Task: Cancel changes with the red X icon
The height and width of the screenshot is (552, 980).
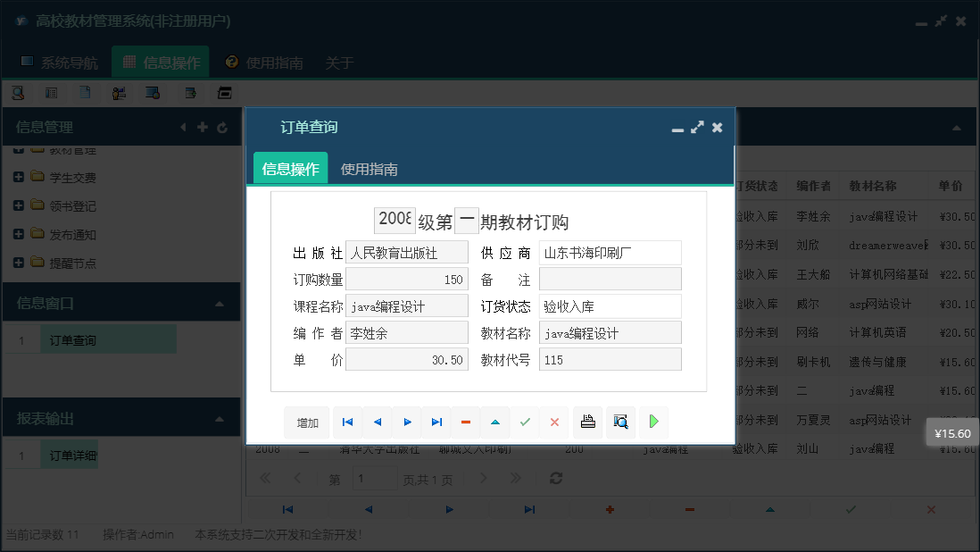Action: click(x=553, y=422)
